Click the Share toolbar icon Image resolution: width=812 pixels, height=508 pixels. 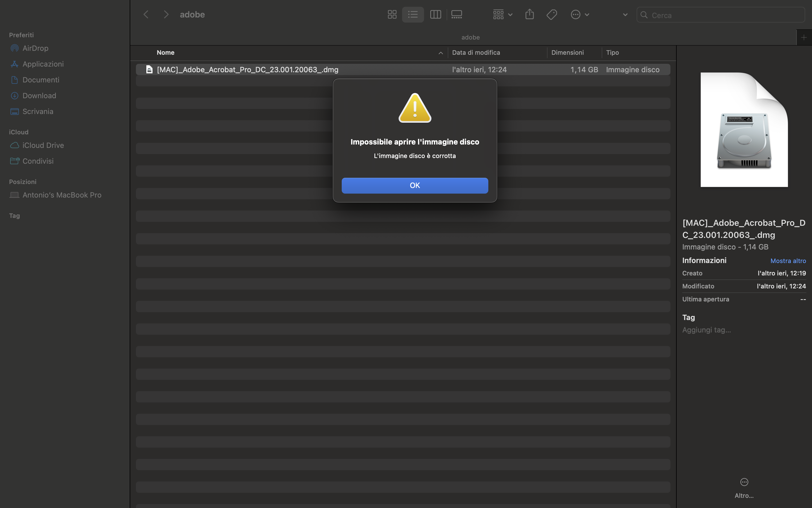pos(529,14)
